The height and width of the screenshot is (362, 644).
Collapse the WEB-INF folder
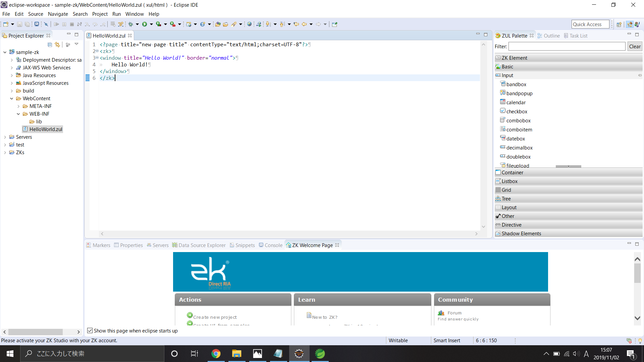click(18, 114)
